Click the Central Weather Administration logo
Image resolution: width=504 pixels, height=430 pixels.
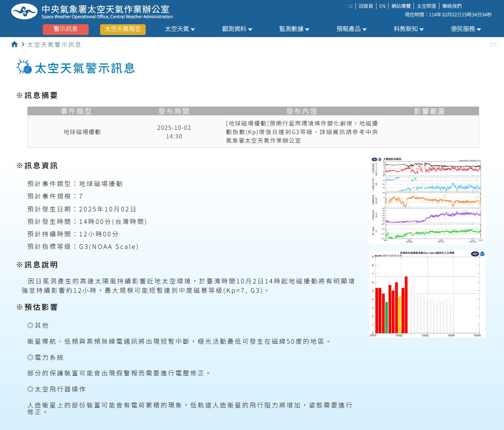pyautogui.click(x=24, y=11)
